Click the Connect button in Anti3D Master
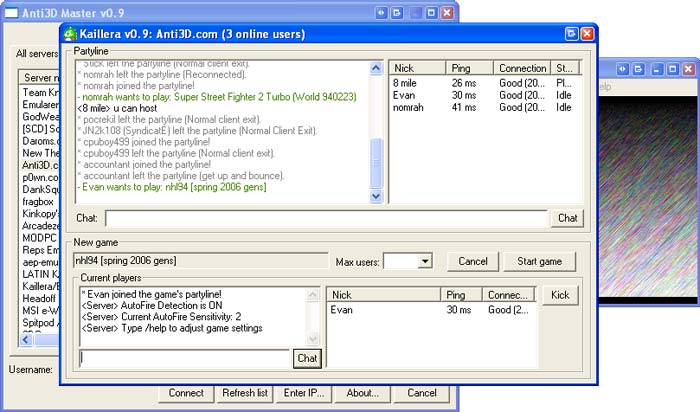 pyautogui.click(x=186, y=393)
